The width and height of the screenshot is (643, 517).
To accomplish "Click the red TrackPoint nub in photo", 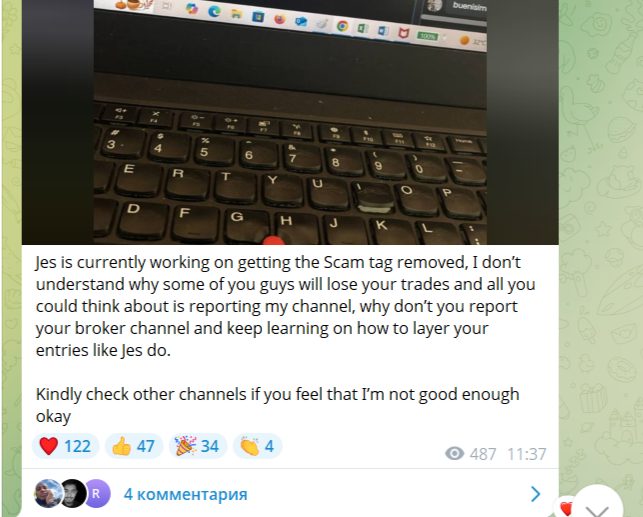I will [x=274, y=241].
